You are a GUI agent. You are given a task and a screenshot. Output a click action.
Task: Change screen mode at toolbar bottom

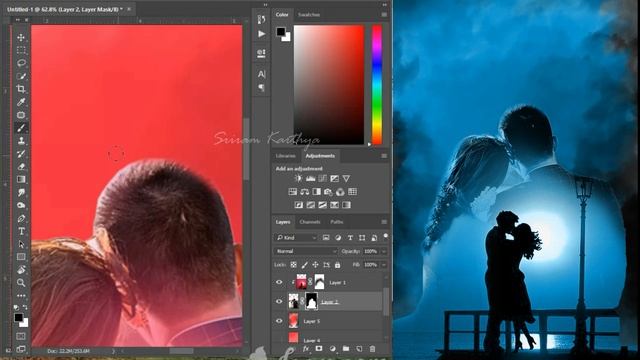(21, 349)
